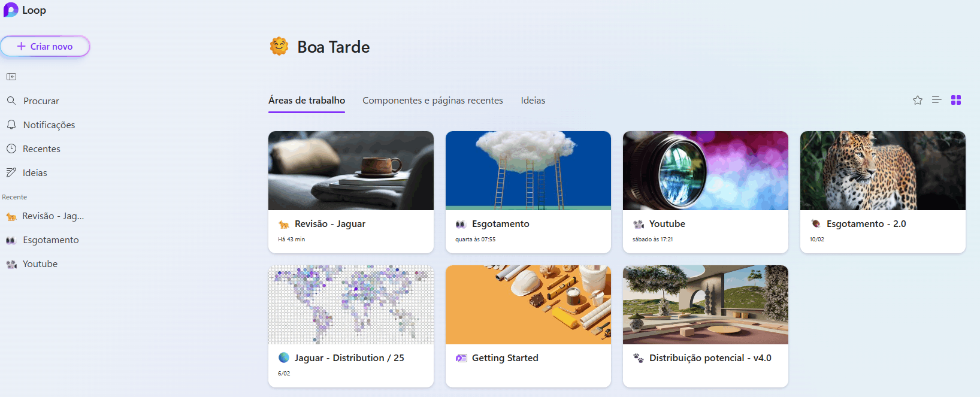The image size is (980, 397).
Task: Open the Revisão - Jaguar workspace card
Action: (351, 192)
